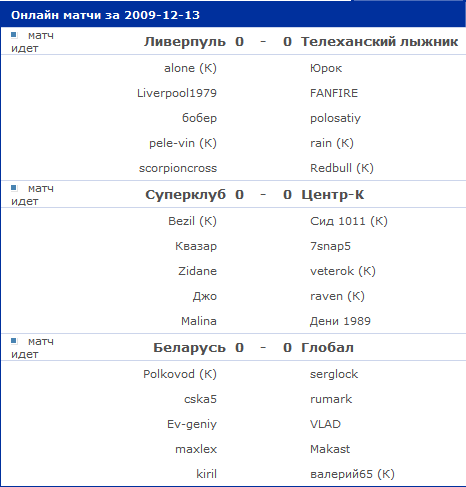Click status icon beside Суперклуб match
This screenshot has height=487, width=466.
tap(14, 188)
